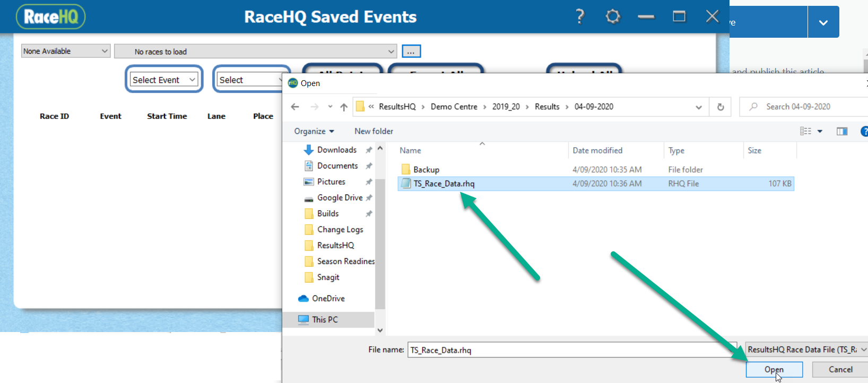
Task: Go forward in Open dialog
Action: (x=315, y=107)
